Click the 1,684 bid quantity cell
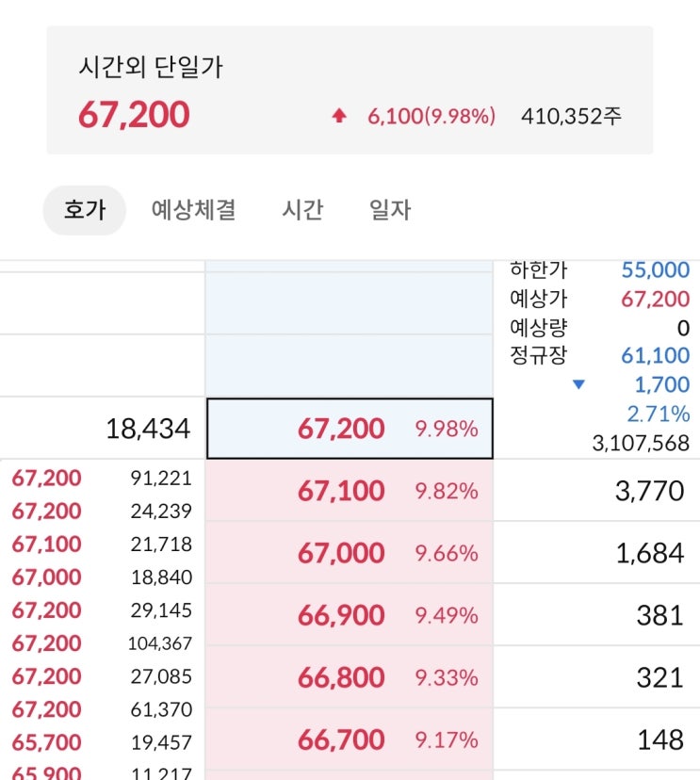Image resolution: width=700 pixels, height=780 pixels. pos(649,553)
